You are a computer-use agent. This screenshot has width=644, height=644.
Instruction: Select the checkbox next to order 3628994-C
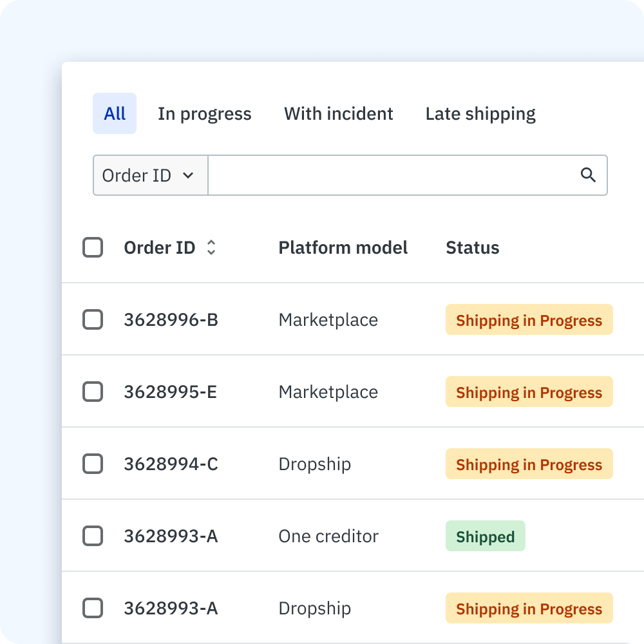click(x=93, y=464)
